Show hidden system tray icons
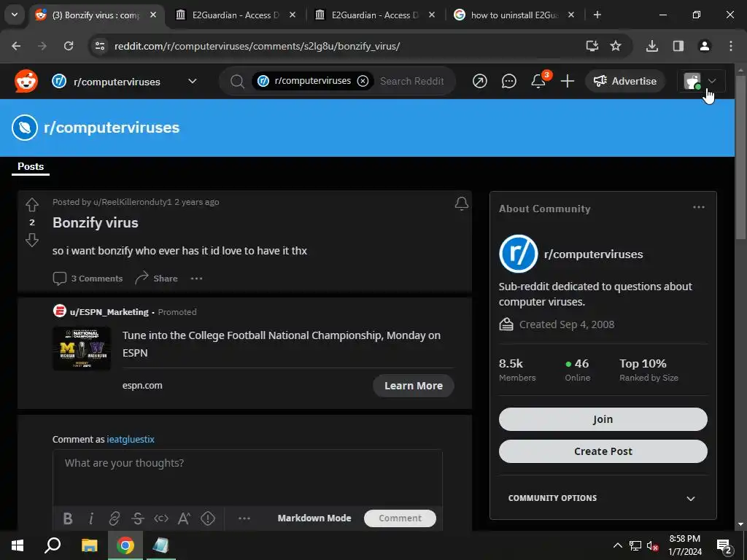747x560 pixels. [617, 545]
